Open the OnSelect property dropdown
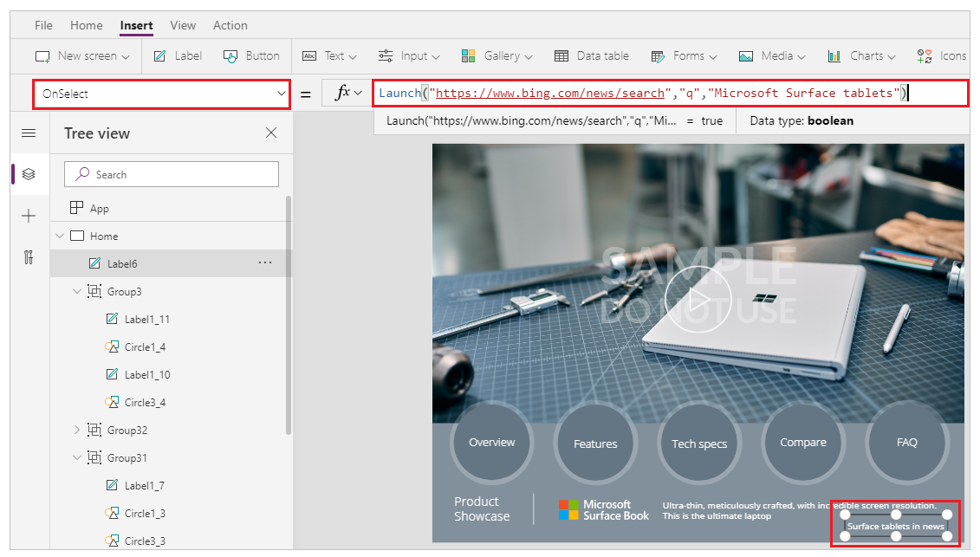Viewport: 980px width, 557px height. coord(279,93)
